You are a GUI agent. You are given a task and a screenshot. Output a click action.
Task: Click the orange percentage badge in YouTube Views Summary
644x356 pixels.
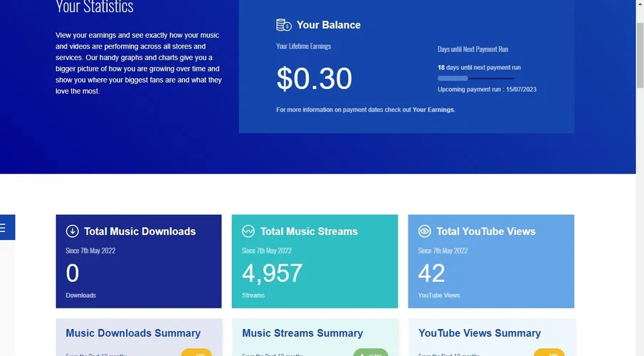[x=549, y=352]
